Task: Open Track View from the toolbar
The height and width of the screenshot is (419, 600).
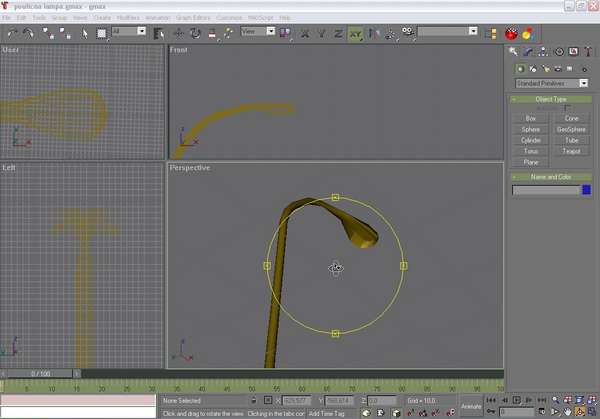Action: coord(491,34)
